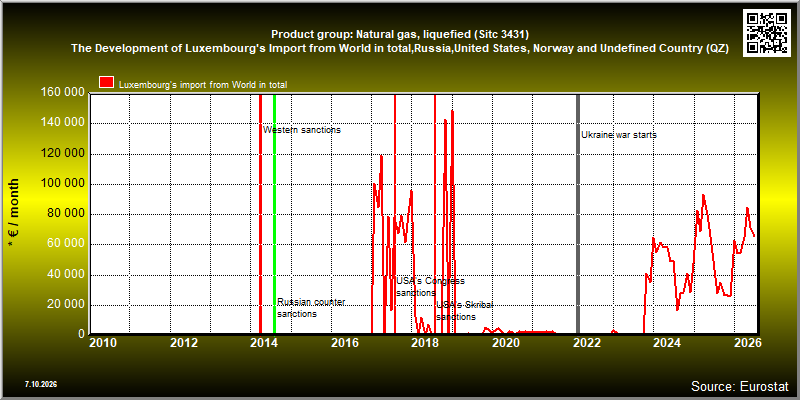
Task: Click the y-axis value "20 000"
Action: click(x=65, y=305)
